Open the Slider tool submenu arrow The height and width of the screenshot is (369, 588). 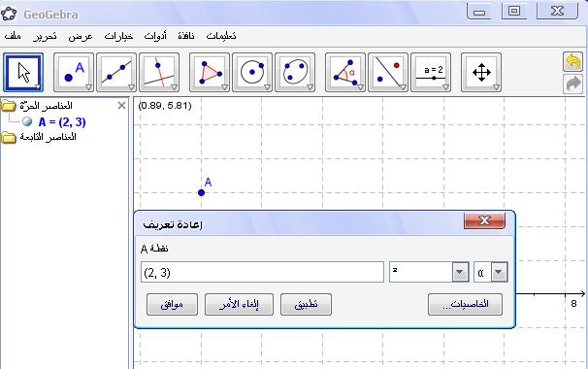446,87
